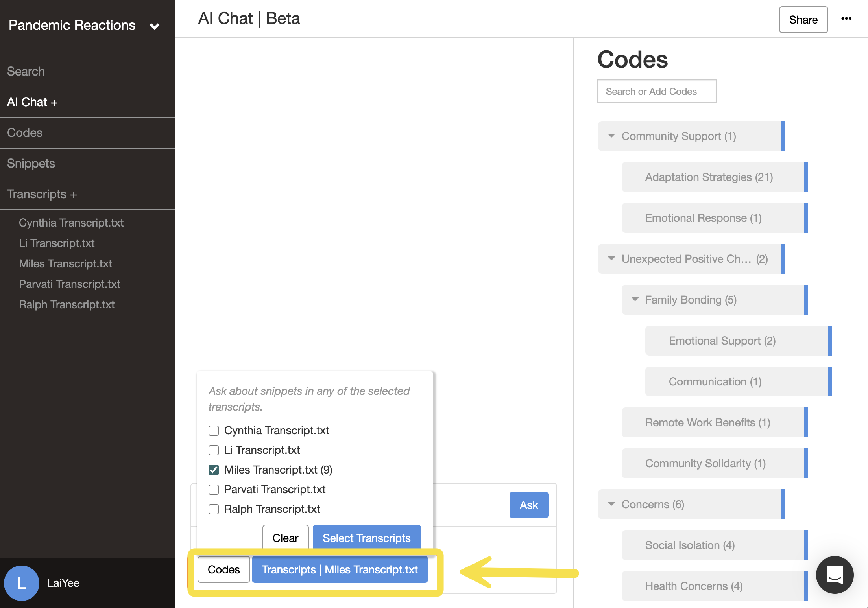Open the three-dot more options menu
Screen dimensions: 868x608
coord(846,18)
